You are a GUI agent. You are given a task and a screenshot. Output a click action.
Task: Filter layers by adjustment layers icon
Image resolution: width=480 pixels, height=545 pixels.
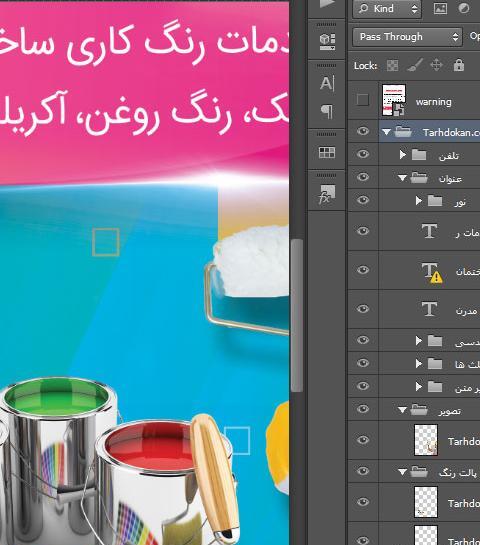[x=464, y=9]
